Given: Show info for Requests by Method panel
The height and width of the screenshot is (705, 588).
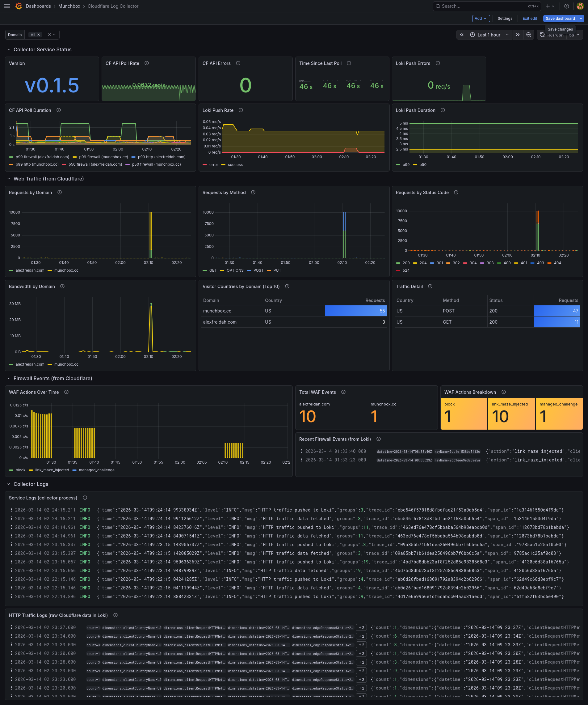Looking at the screenshot, I should (x=253, y=192).
